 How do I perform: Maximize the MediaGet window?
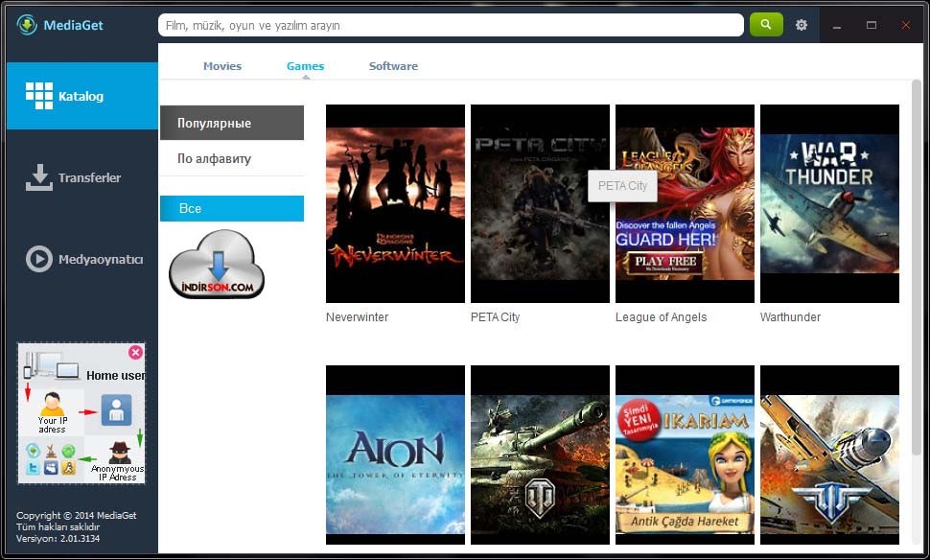(872, 25)
